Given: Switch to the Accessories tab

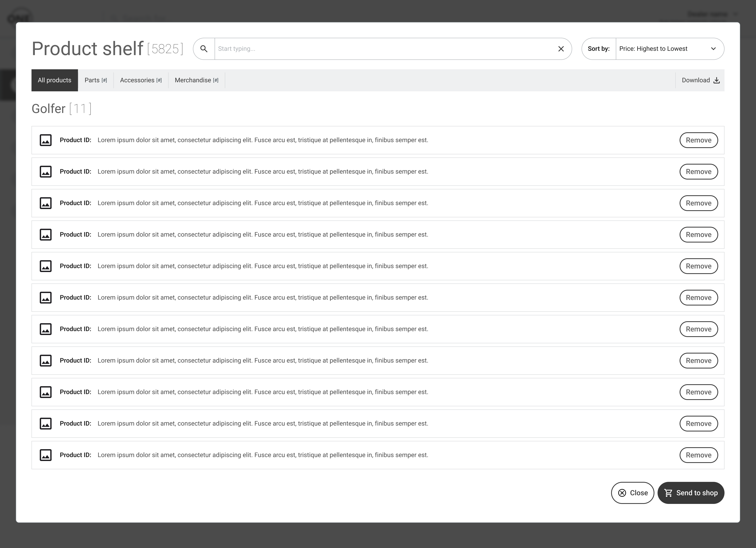Looking at the screenshot, I should click(141, 80).
